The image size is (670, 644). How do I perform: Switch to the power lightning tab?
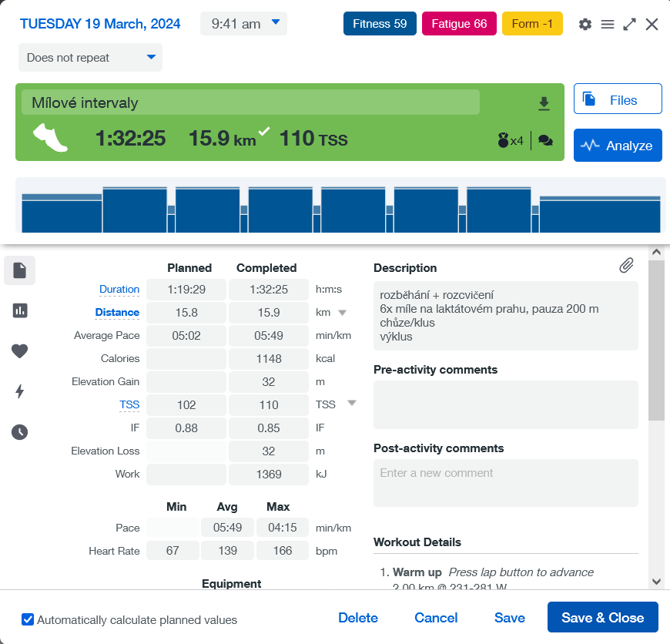tap(19, 391)
